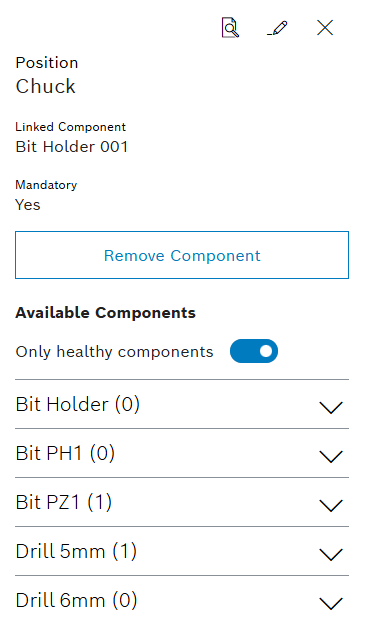Click the Bit Holder 001 linked component text
Screen dimensions: 377x639
pyautogui.click(x=72, y=147)
